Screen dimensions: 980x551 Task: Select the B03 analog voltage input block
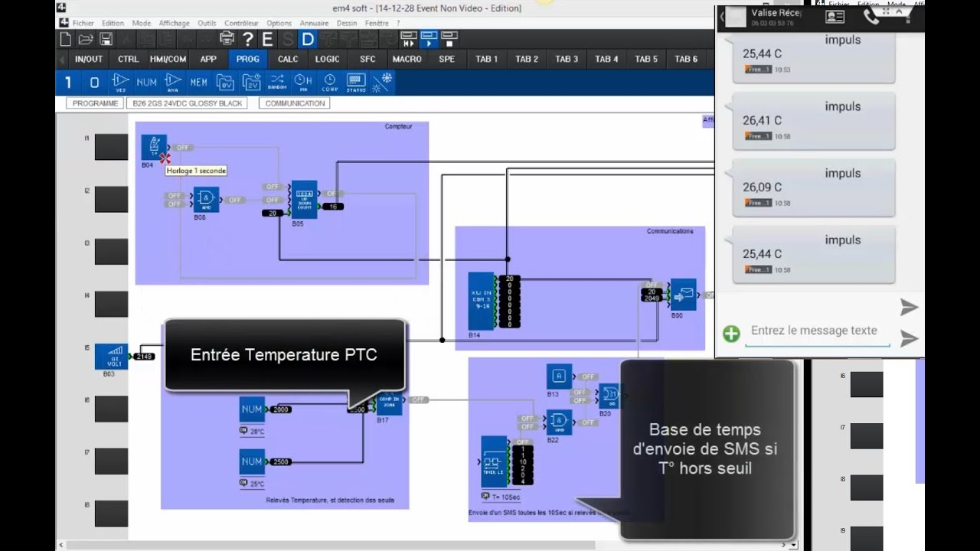click(111, 356)
